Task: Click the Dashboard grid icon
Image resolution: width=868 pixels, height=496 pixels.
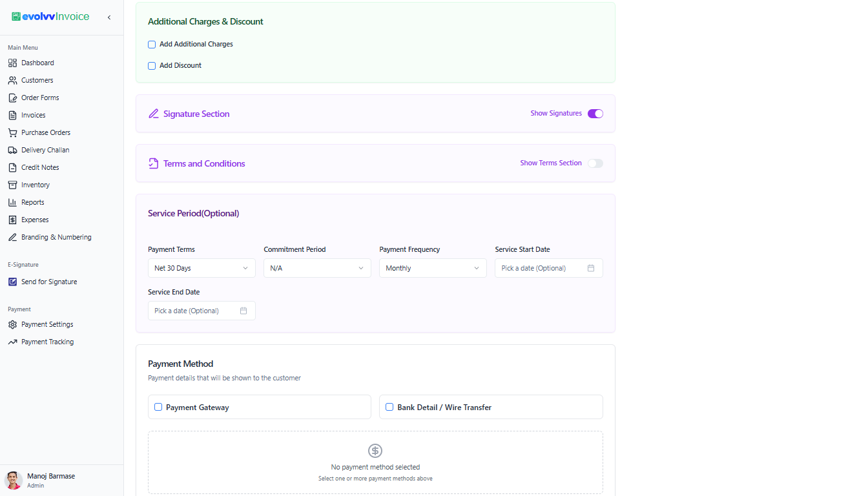Action: 12,63
